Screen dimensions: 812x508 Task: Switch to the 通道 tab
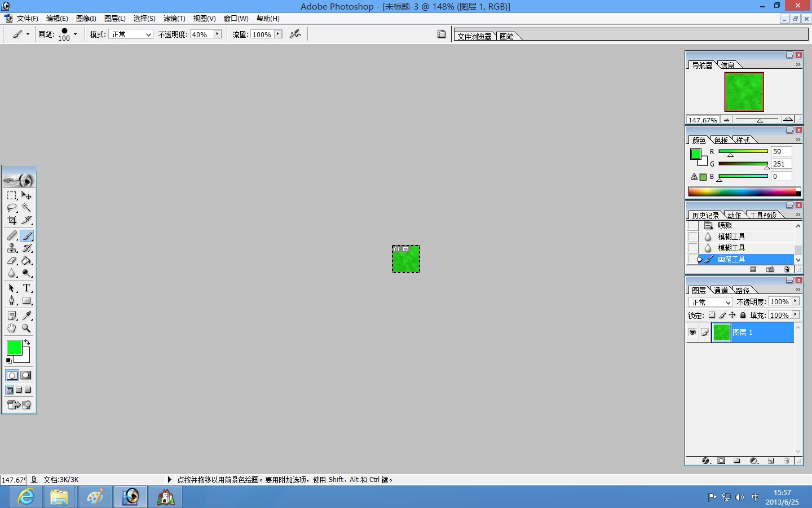pyautogui.click(x=721, y=290)
